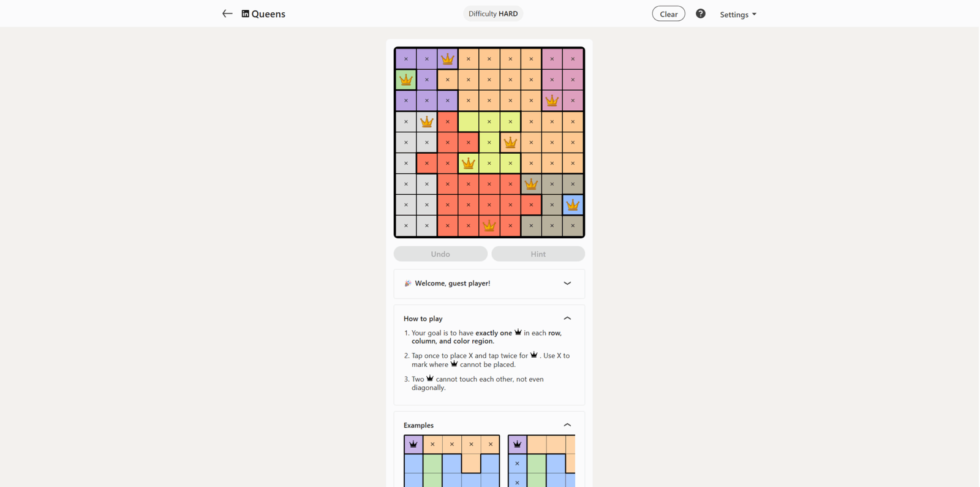Expand the Welcome, guest player panel
The width and height of the screenshot is (980, 487).
[489, 284]
